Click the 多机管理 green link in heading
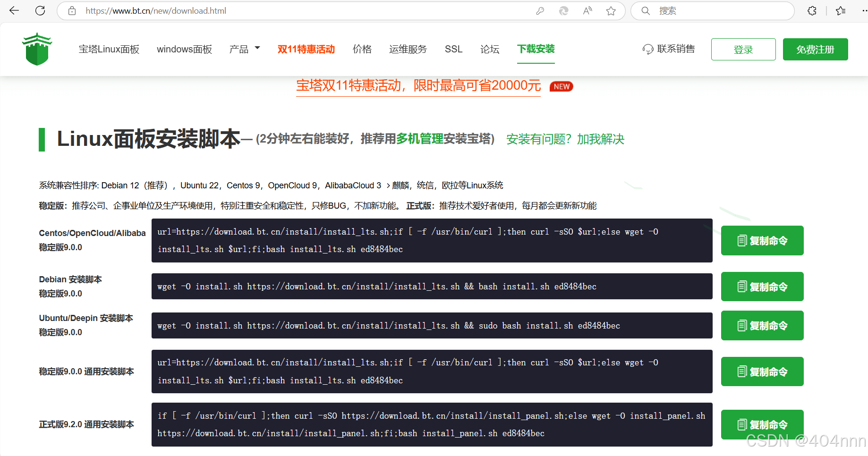Viewport: 868px width, 456px height. (420, 139)
